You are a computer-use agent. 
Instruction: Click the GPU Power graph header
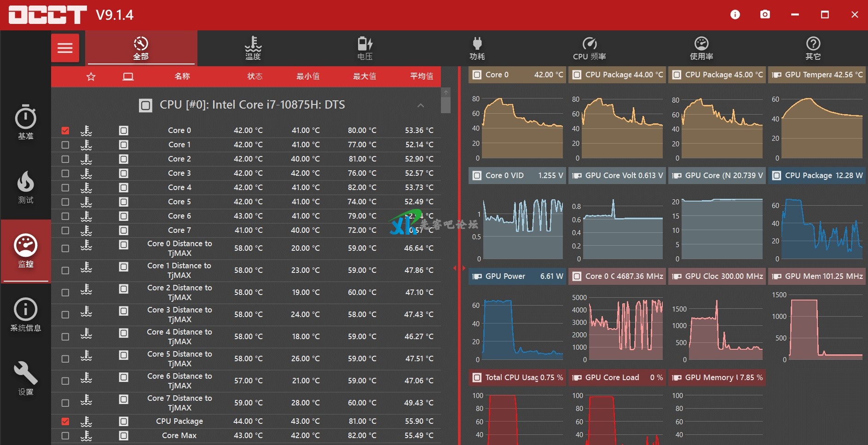click(517, 276)
